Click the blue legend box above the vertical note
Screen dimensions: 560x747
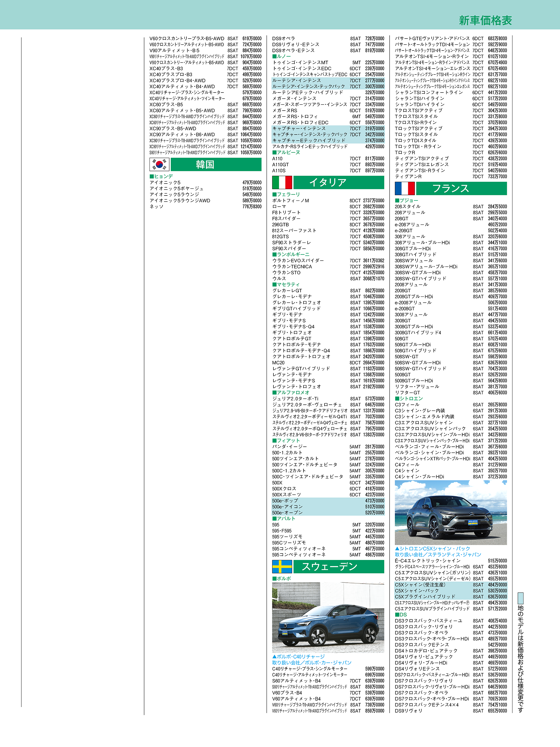(521, 598)
